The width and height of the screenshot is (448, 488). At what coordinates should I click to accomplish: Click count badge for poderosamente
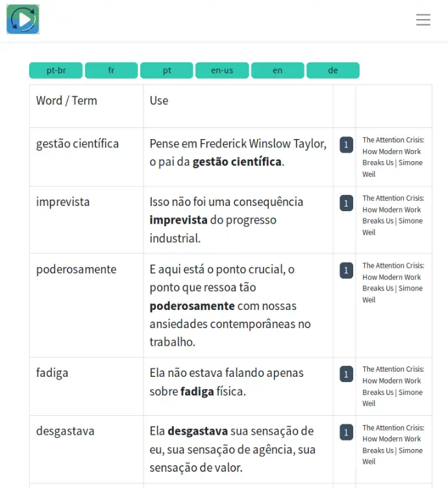point(346,271)
